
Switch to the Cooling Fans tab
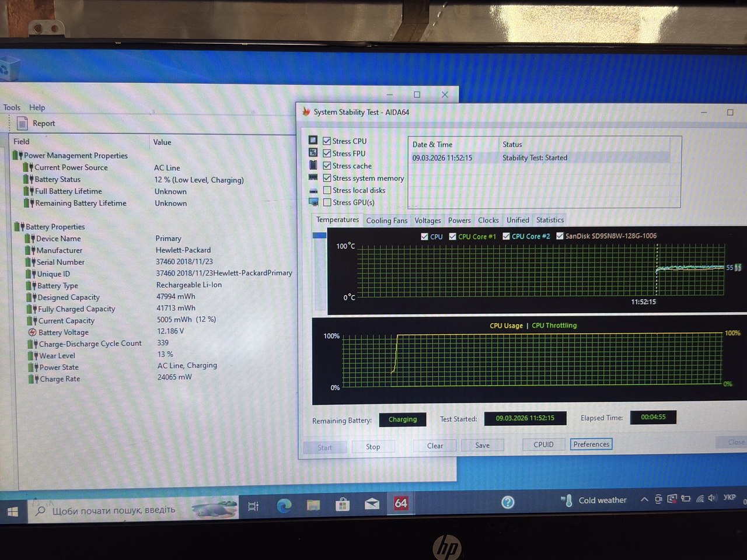point(386,220)
